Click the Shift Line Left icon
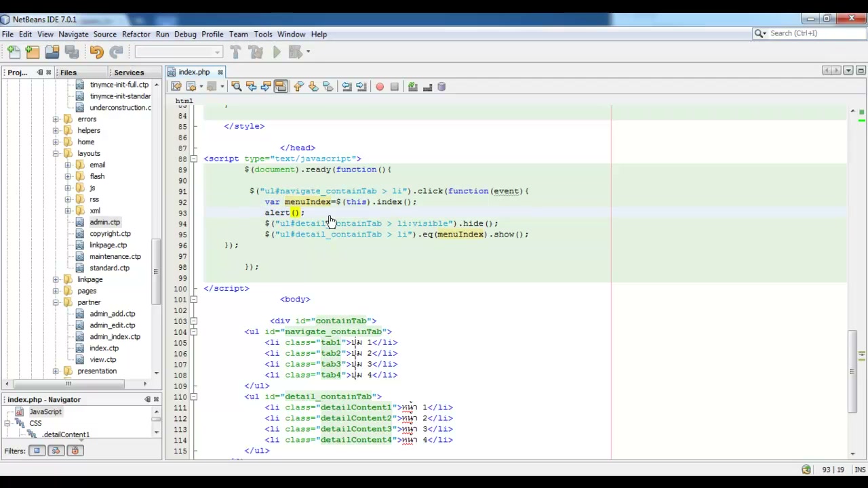 pos(347,87)
